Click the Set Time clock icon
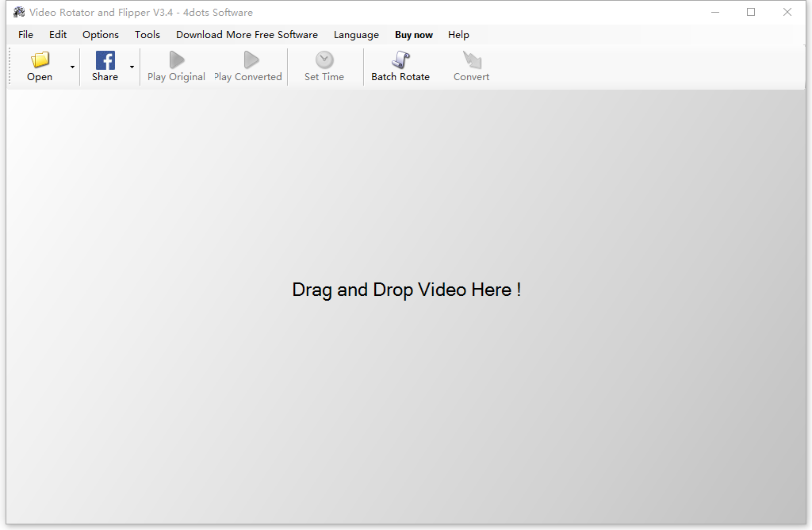The width and height of the screenshot is (812, 530). pos(324,60)
